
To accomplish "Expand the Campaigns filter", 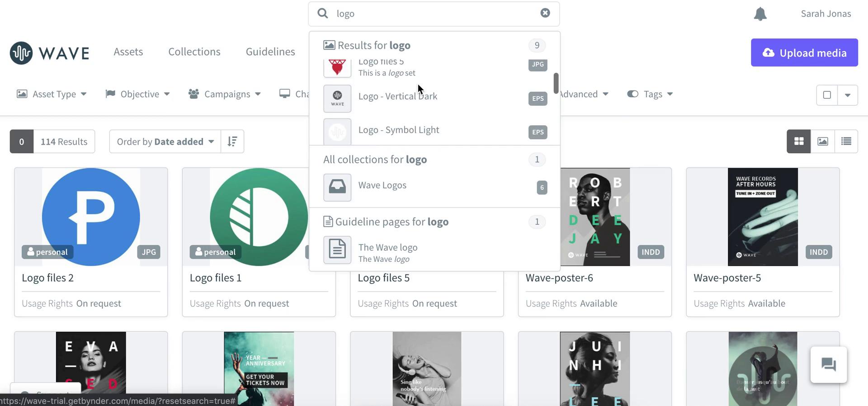I will click(225, 94).
